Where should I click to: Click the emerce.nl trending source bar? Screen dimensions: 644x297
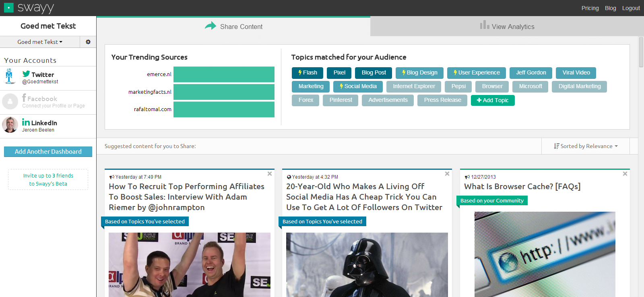tap(224, 74)
